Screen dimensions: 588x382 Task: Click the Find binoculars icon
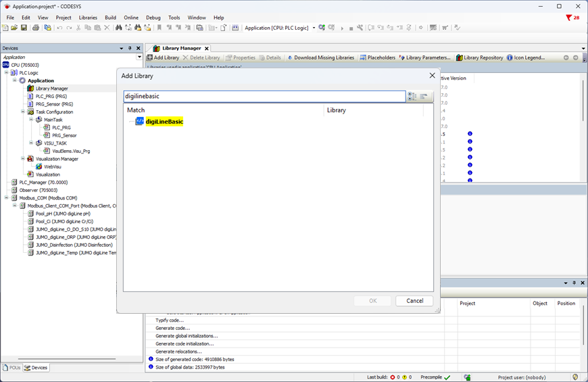tap(118, 28)
